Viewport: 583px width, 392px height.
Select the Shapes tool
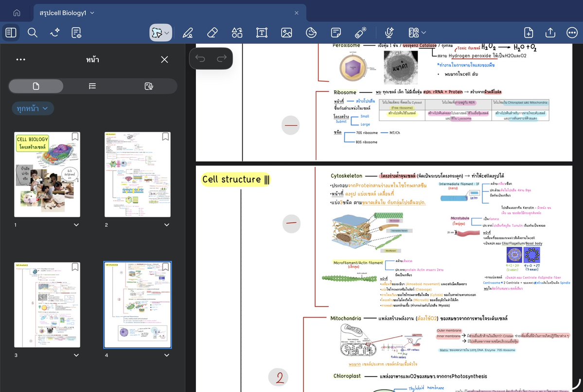point(237,33)
